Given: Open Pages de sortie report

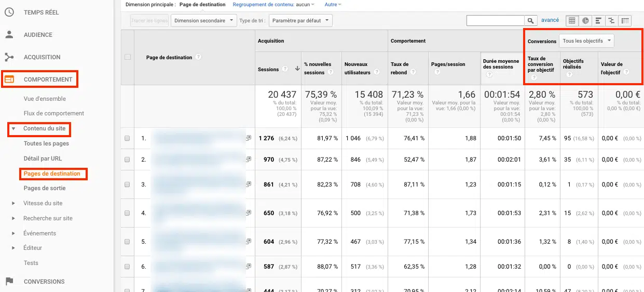Looking at the screenshot, I should (45, 188).
